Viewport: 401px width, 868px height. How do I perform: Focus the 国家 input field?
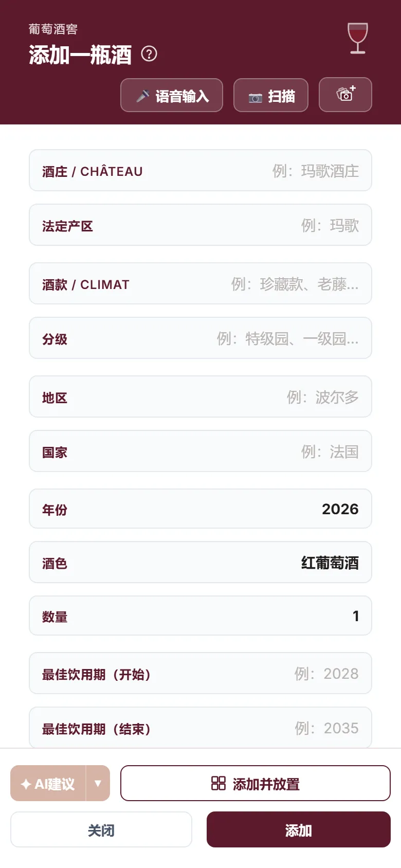[x=200, y=451]
